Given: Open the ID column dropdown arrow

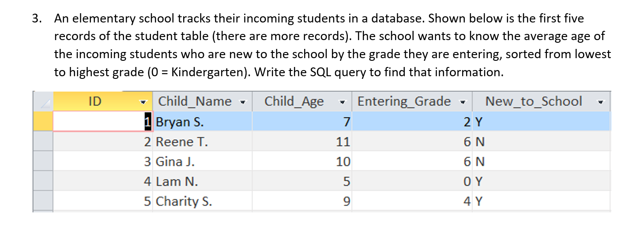Looking at the screenshot, I should (143, 102).
